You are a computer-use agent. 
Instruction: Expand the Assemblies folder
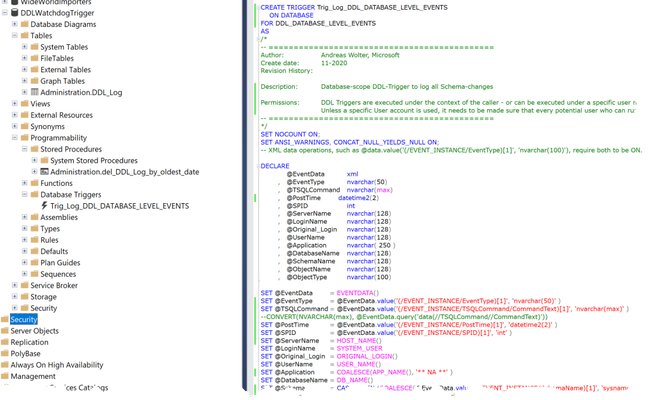(x=24, y=217)
